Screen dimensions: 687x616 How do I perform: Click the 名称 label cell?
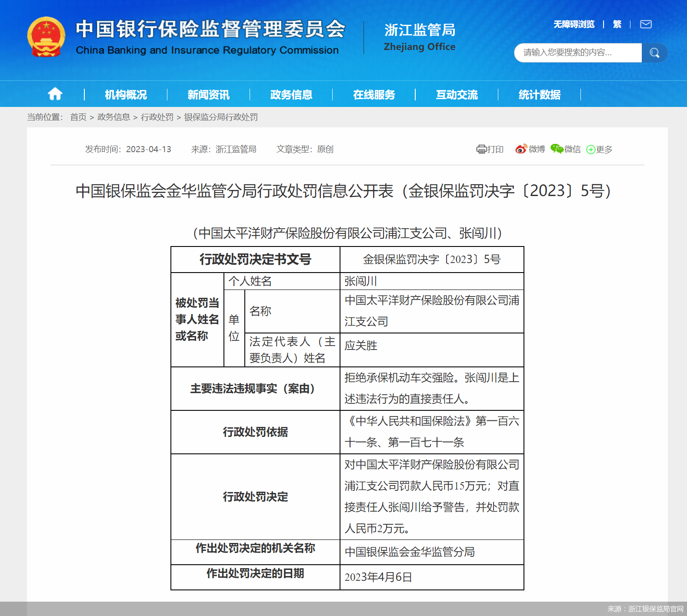pyautogui.click(x=292, y=311)
